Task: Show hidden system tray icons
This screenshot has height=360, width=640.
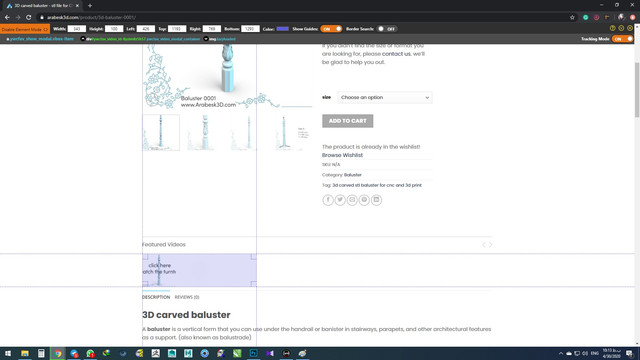Action: (x=561, y=353)
